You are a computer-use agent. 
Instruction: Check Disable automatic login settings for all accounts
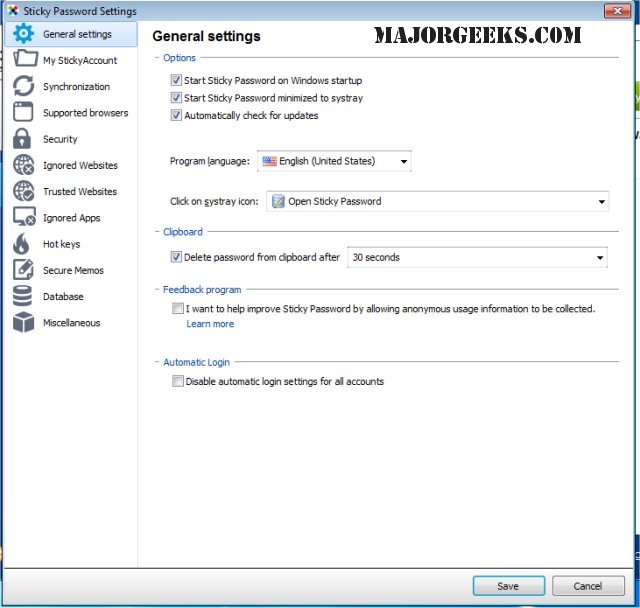click(x=178, y=381)
